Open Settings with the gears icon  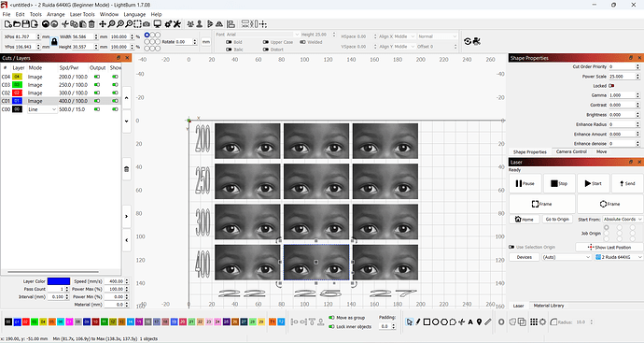tap(168, 24)
